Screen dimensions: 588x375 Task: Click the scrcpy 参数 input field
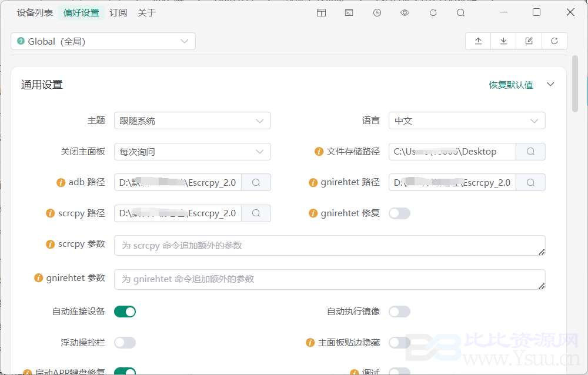329,245
